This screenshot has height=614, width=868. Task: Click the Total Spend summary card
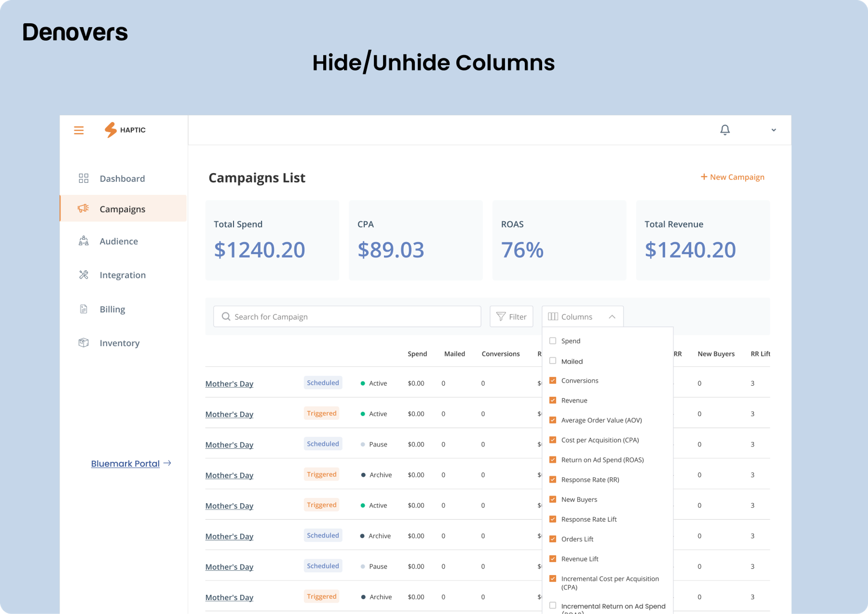point(272,240)
